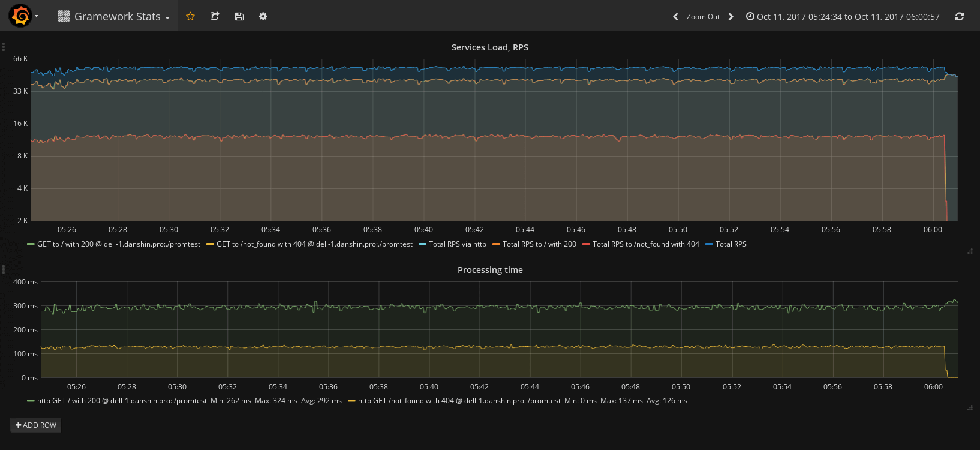Viewport: 980px width, 450px height.
Task: Click the Services Load panel resize handle
Action: pos(970,251)
